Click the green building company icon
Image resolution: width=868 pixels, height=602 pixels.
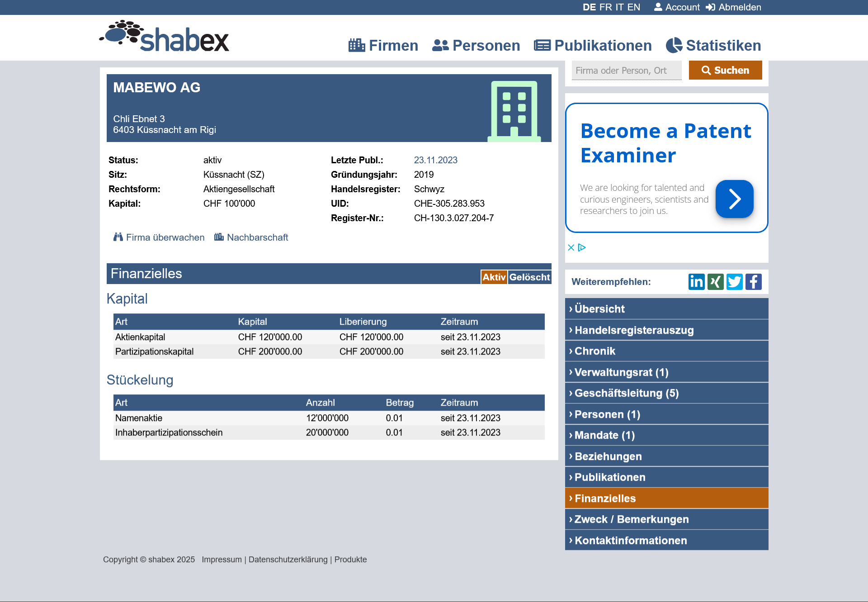click(514, 111)
